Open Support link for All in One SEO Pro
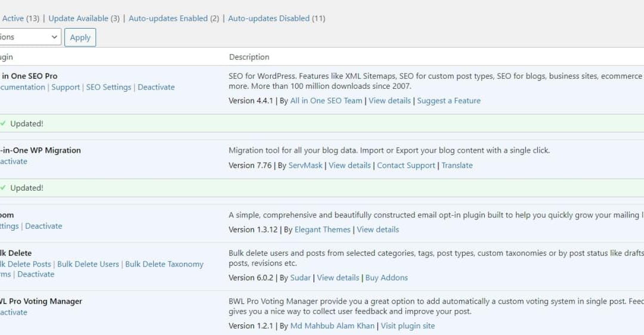Image resolution: width=644 pixels, height=335 pixels. coord(66,87)
